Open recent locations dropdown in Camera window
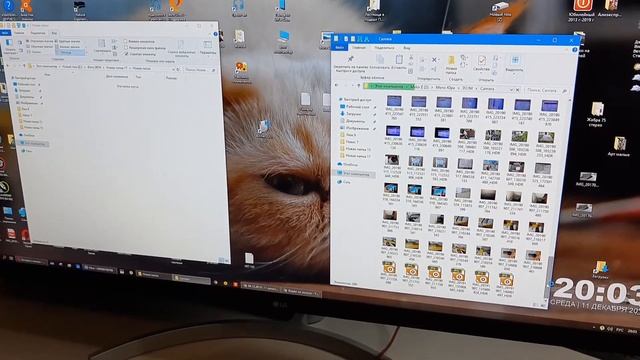The height and width of the screenshot is (360, 640). [353, 85]
